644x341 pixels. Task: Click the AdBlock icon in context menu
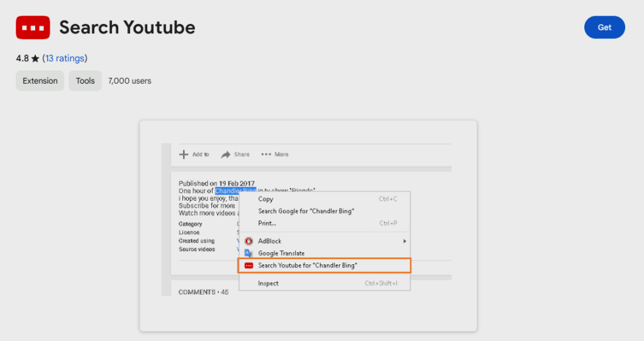[x=249, y=241]
